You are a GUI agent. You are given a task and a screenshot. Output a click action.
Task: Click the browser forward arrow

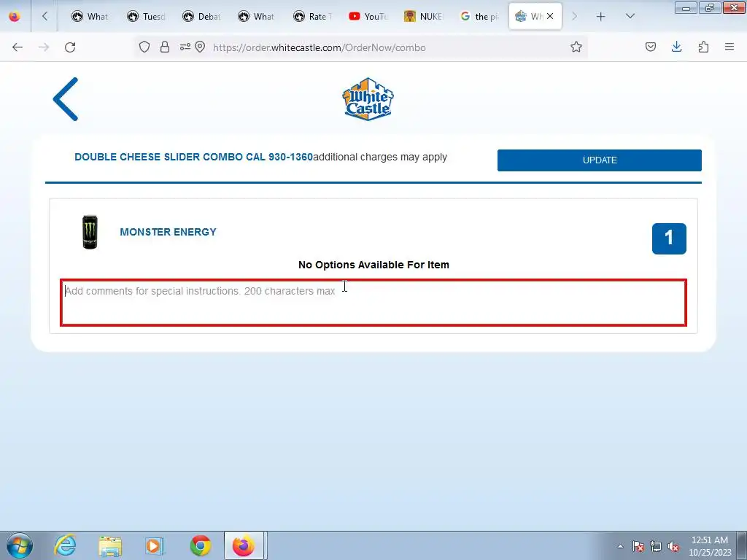coord(44,47)
